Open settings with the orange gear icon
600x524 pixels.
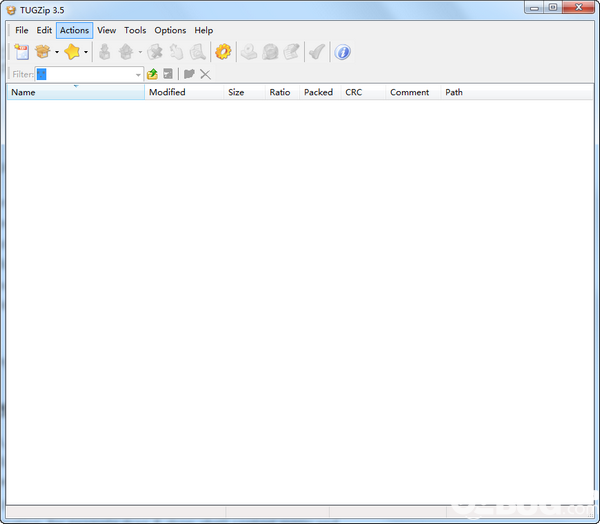223,52
